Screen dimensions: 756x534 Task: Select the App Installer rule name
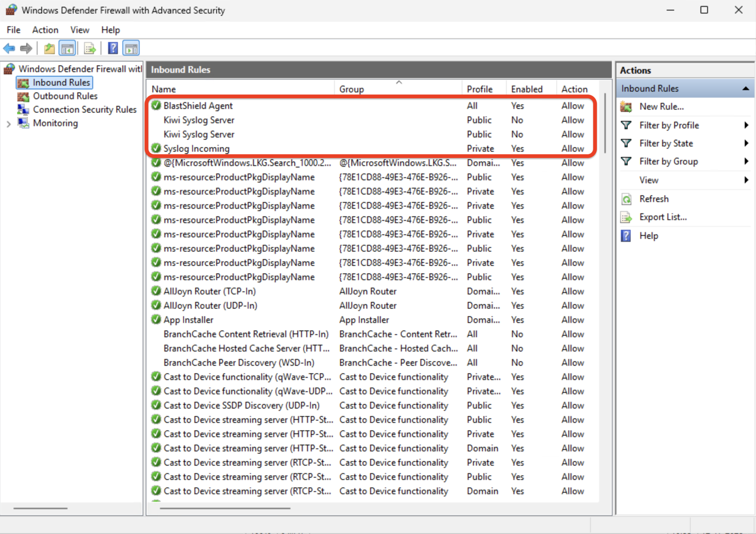coord(188,320)
